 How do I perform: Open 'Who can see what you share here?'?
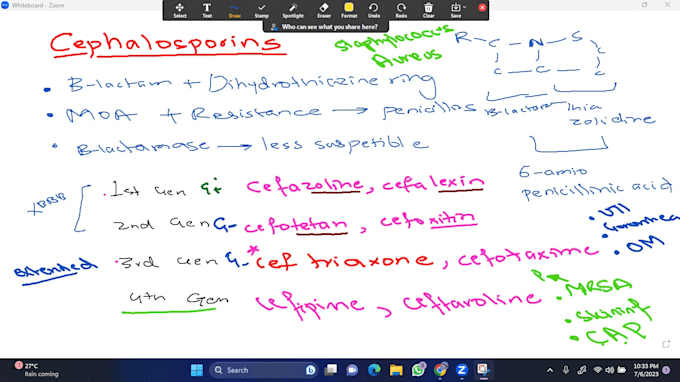click(326, 27)
